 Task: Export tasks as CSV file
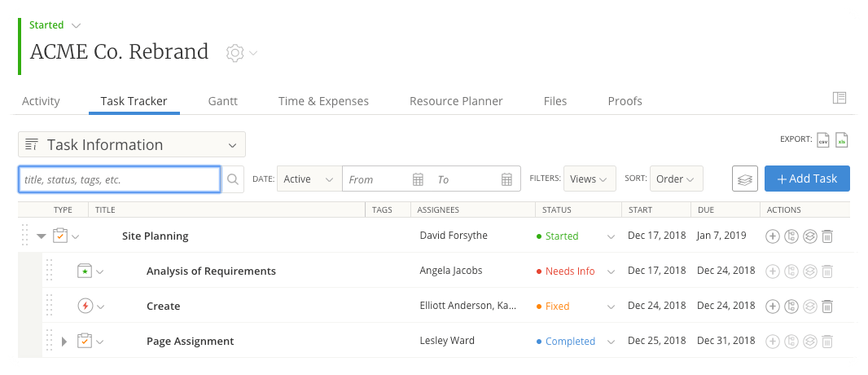pos(823,140)
